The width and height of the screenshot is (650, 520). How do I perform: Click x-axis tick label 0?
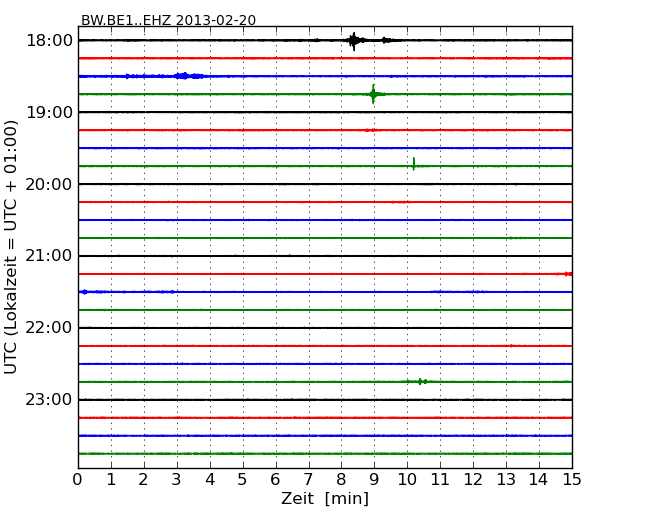[78, 479]
